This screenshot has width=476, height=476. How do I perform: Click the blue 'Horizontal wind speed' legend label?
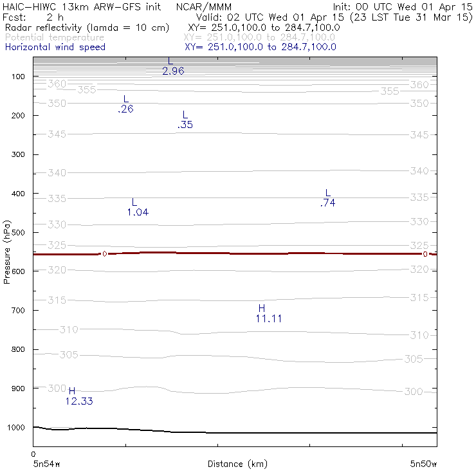[55, 47]
